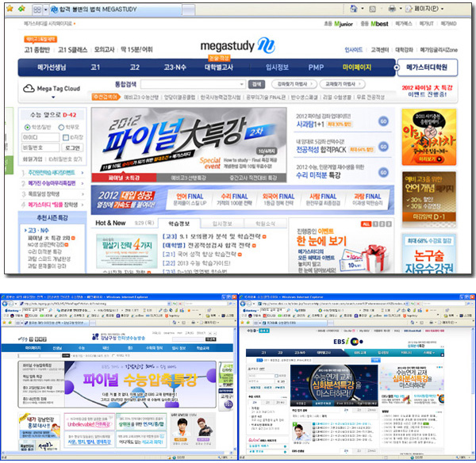The width and height of the screenshot is (476, 463).
Task: Open 메가선생님 in the navigation bar
Action: point(52,67)
